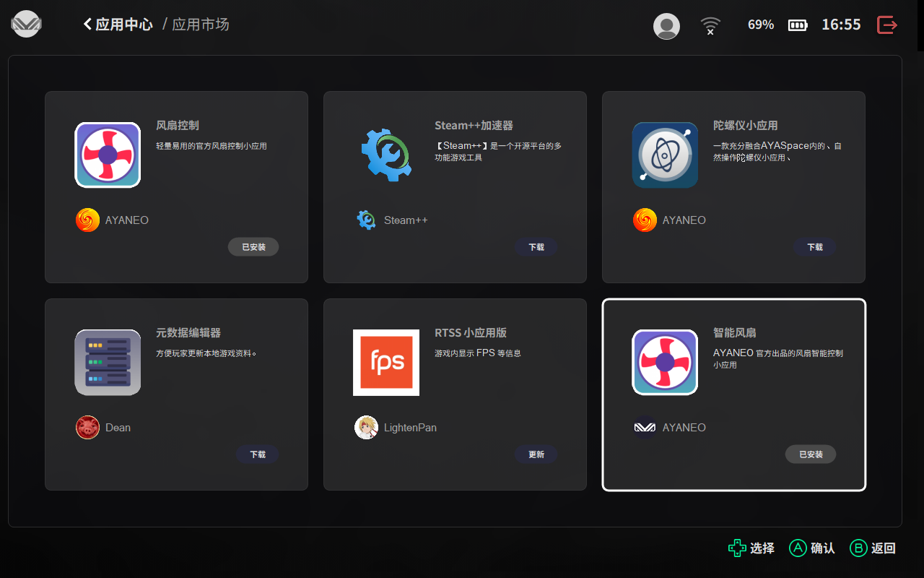Open the 元数据编辑器 server icon
Viewport: 924px width, 578px height.
coord(108,362)
